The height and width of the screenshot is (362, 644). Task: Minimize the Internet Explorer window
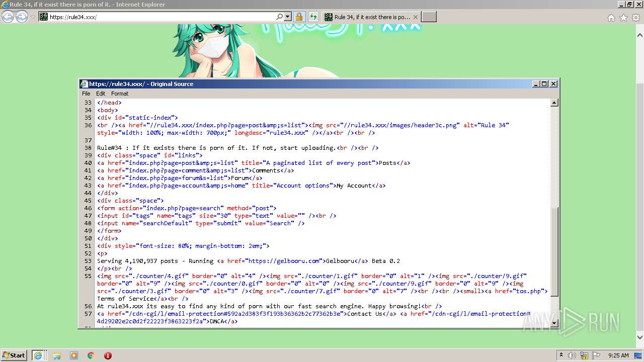621,4
